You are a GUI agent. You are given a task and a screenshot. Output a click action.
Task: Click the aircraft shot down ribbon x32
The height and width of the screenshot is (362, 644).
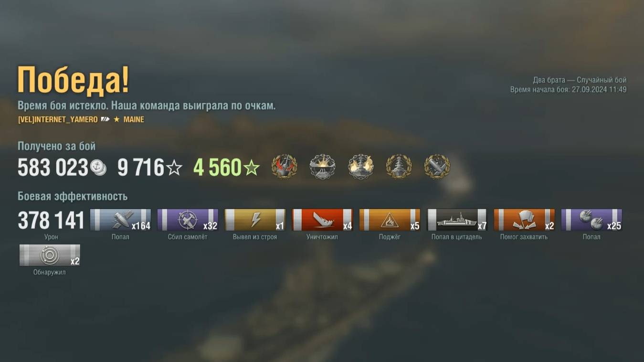pyautogui.click(x=188, y=220)
